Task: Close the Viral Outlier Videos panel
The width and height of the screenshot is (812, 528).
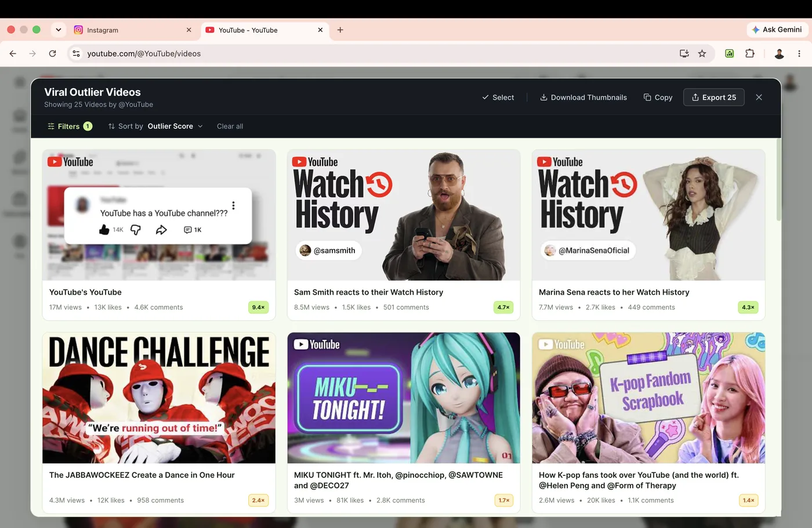Action: pos(759,97)
